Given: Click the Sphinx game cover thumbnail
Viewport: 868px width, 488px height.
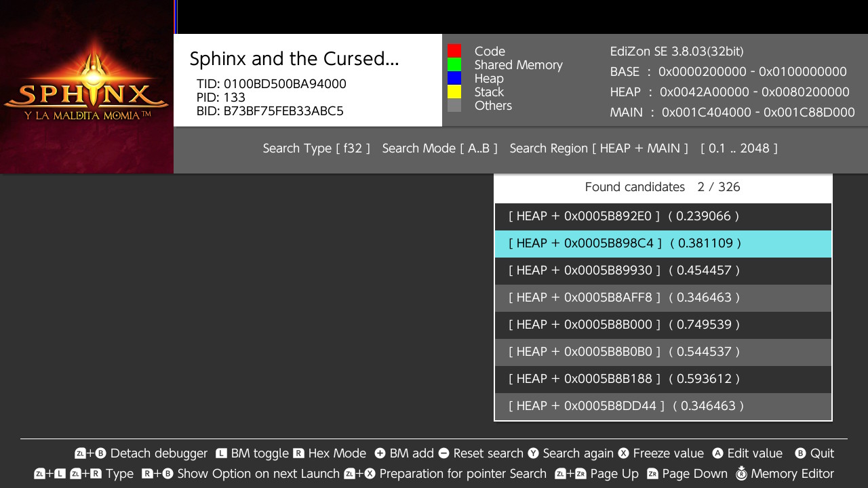Looking at the screenshot, I should pyautogui.click(x=87, y=87).
